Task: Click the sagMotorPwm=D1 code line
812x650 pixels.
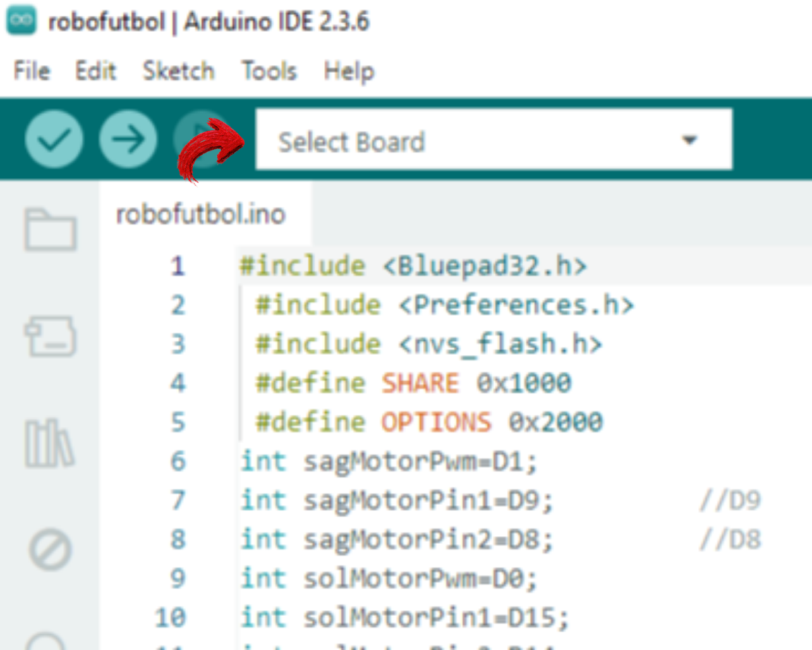Action: point(389,462)
